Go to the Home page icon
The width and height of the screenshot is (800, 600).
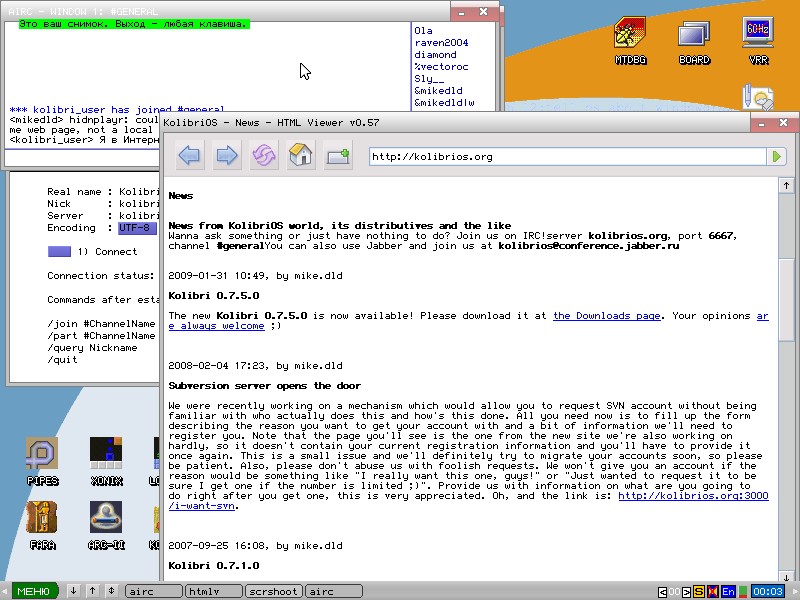[x=300, y=155]
